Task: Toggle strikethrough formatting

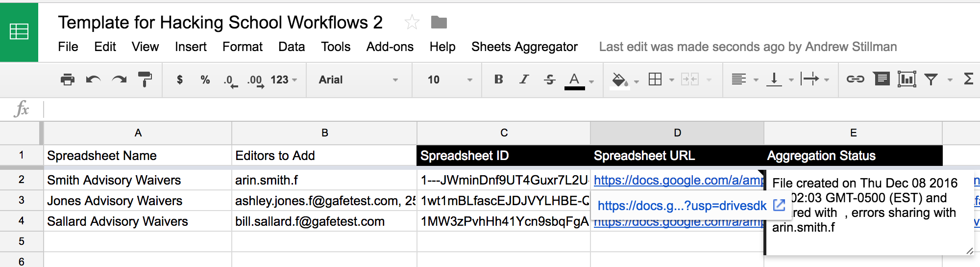Action: pyautogui.click(x=549, y=80)
